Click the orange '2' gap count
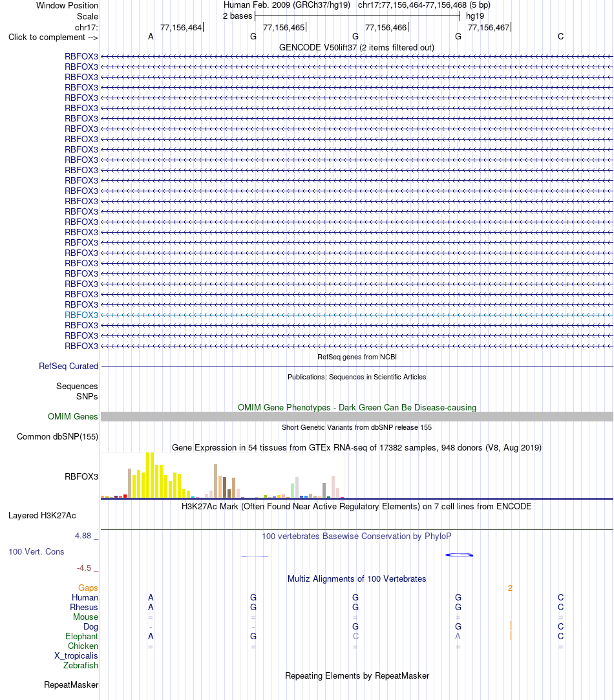Viewport: 614px width, 700px height. coord(510,588)
